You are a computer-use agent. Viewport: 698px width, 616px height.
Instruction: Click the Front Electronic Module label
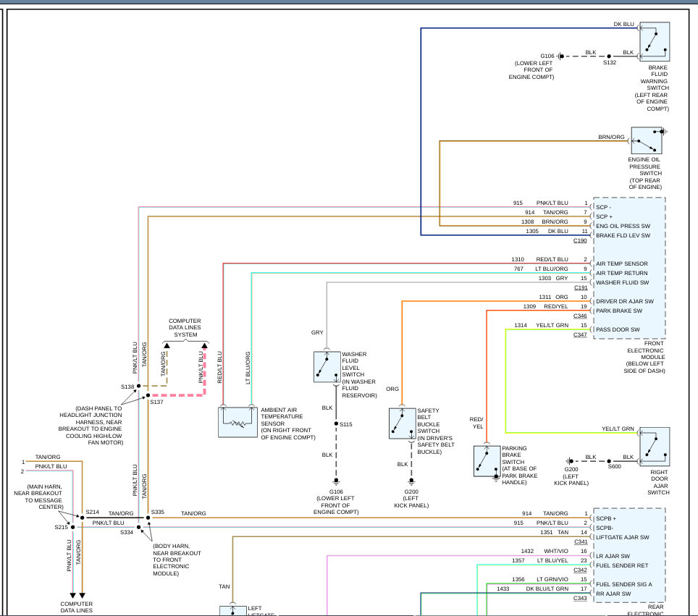point(645,357)
